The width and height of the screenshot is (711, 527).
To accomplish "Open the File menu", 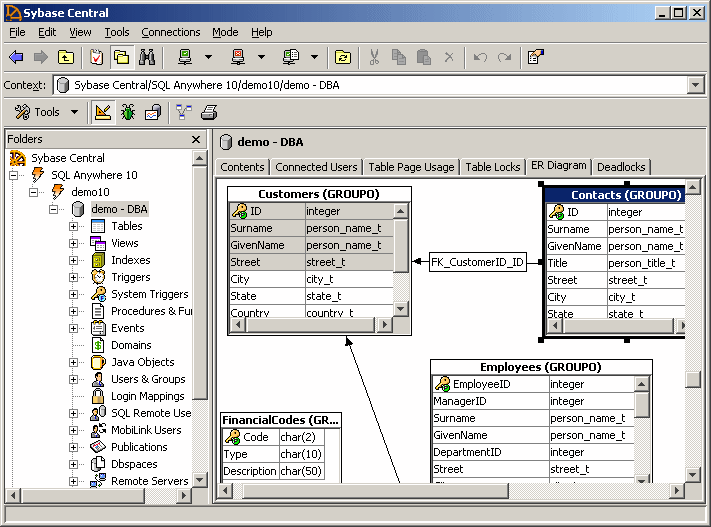I will pos(17,32).
